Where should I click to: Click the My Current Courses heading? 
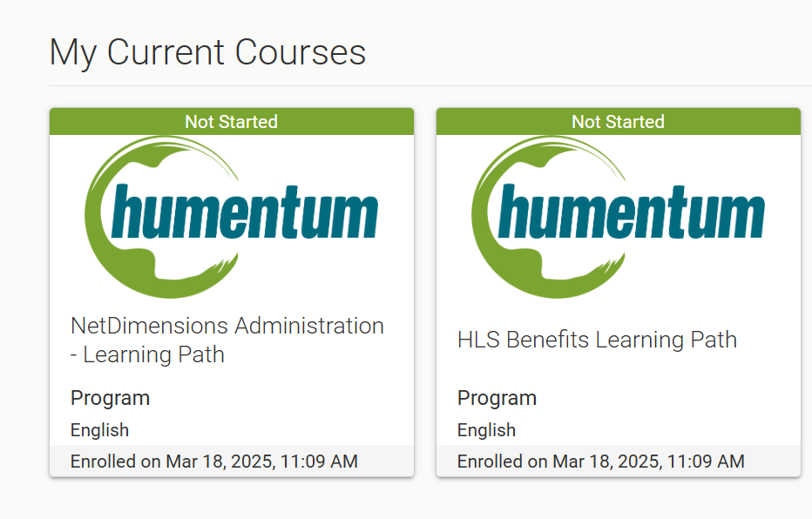[207, 52]
